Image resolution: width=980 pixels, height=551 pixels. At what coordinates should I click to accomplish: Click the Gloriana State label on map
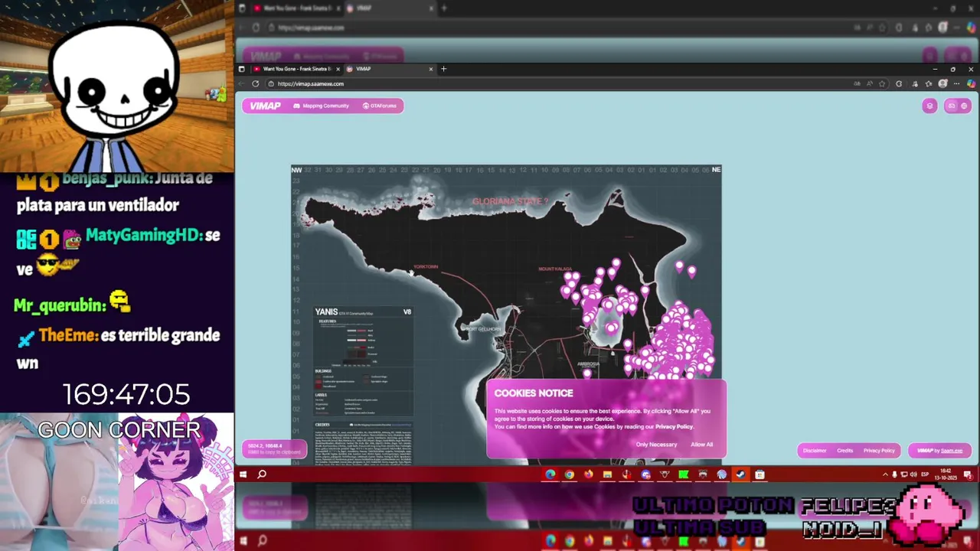pyautogui.click(x=510, y=201)
